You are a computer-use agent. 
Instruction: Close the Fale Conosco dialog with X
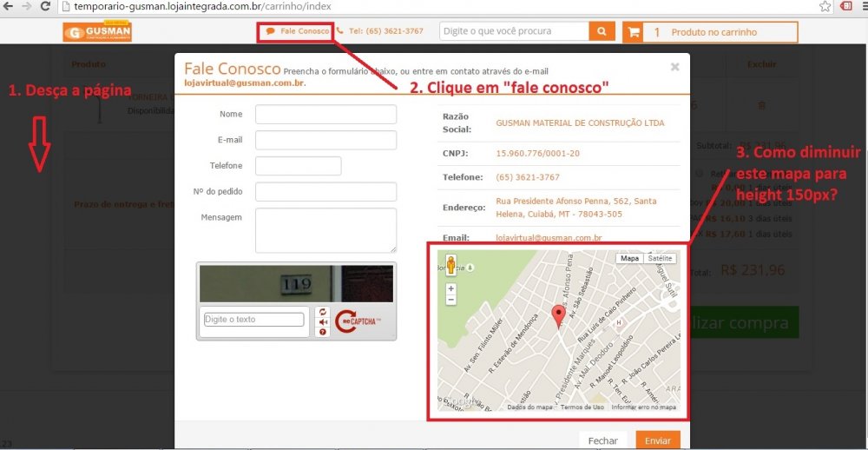674,66
